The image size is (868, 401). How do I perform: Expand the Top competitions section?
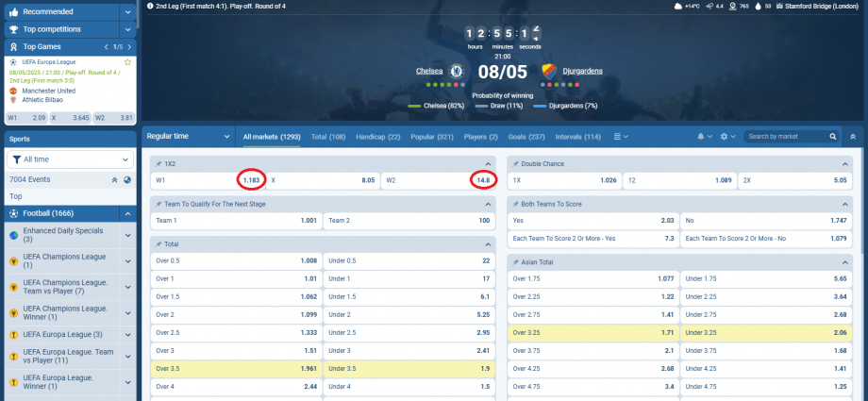(128, 29)
